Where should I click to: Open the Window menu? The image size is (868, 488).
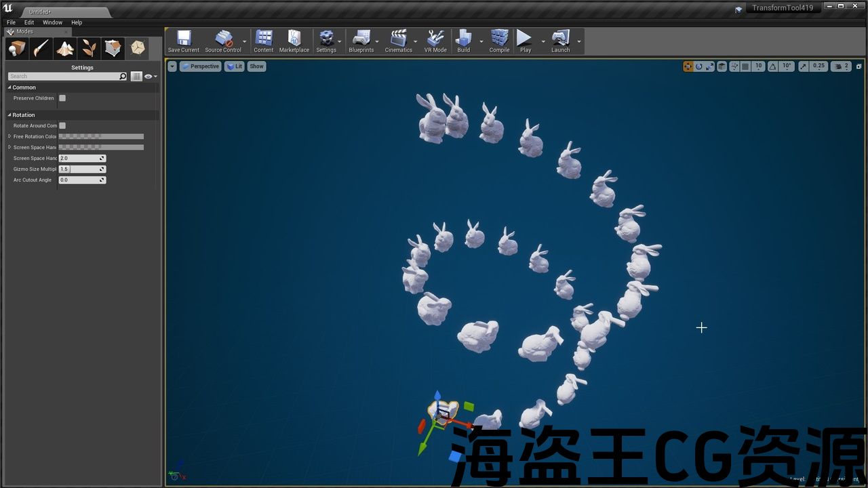pos(52,22)
